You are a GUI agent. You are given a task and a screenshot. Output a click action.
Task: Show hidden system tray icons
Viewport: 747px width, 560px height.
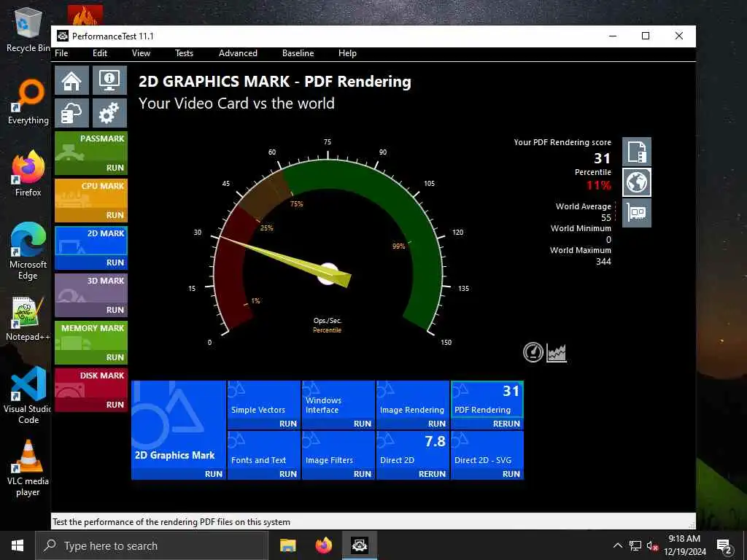point(617,545)
